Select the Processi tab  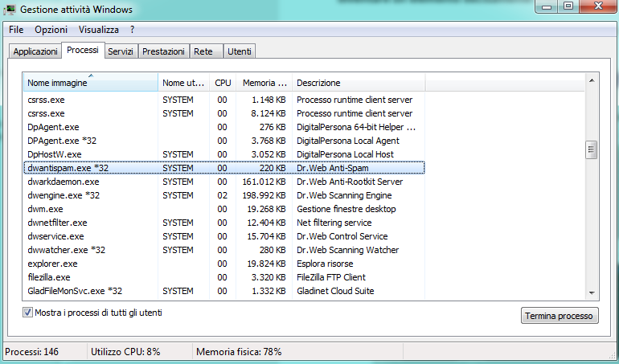click(x=83, y=50)
